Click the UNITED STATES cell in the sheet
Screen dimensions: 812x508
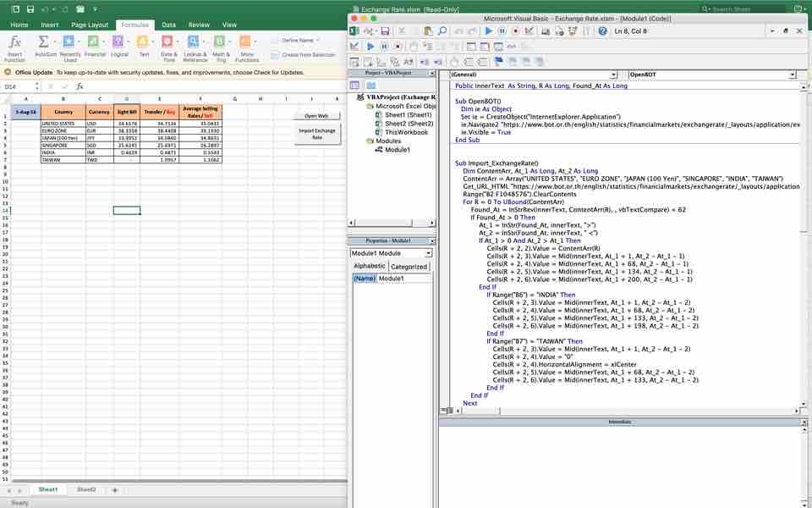pos(63,124)
